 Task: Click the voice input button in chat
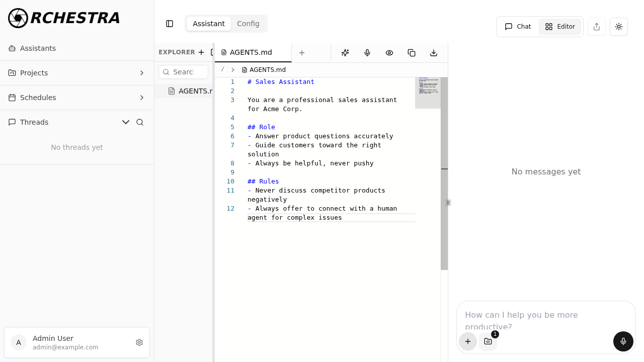[x=623, y=341]
